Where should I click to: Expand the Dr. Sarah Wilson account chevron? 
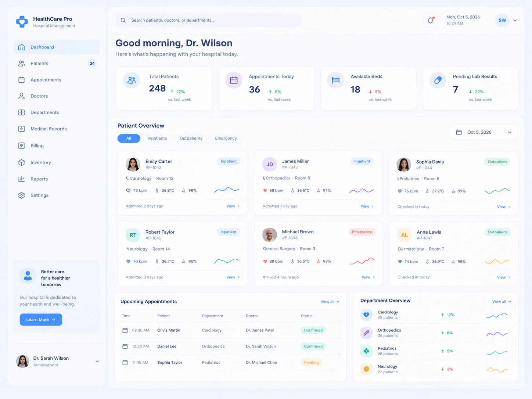click(x=97, y=362)
